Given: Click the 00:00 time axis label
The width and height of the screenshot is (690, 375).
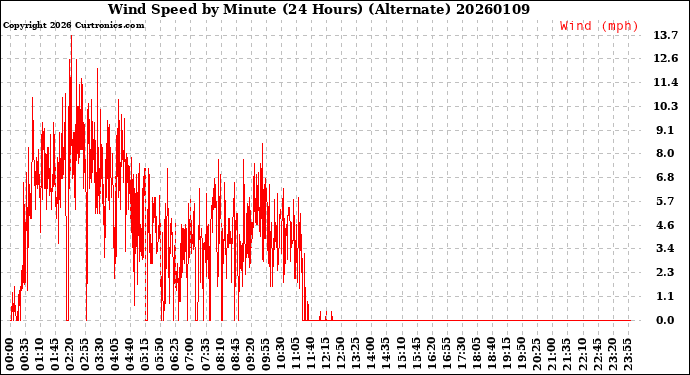Looking at the screenshot, I should tap(10, 355).
